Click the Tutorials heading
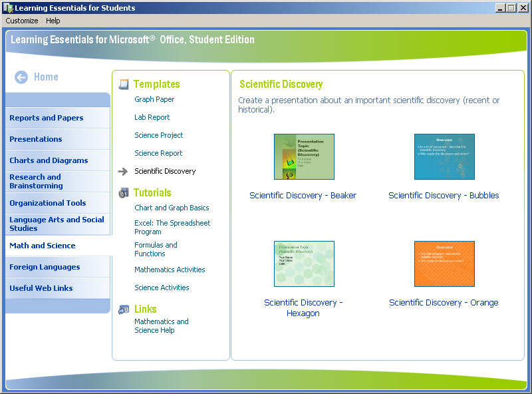 click(x=152, y=192)
